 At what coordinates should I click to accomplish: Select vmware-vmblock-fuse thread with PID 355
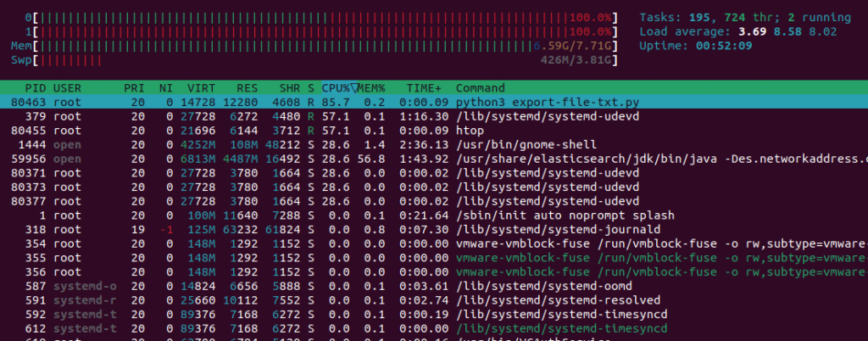point(434,257)
